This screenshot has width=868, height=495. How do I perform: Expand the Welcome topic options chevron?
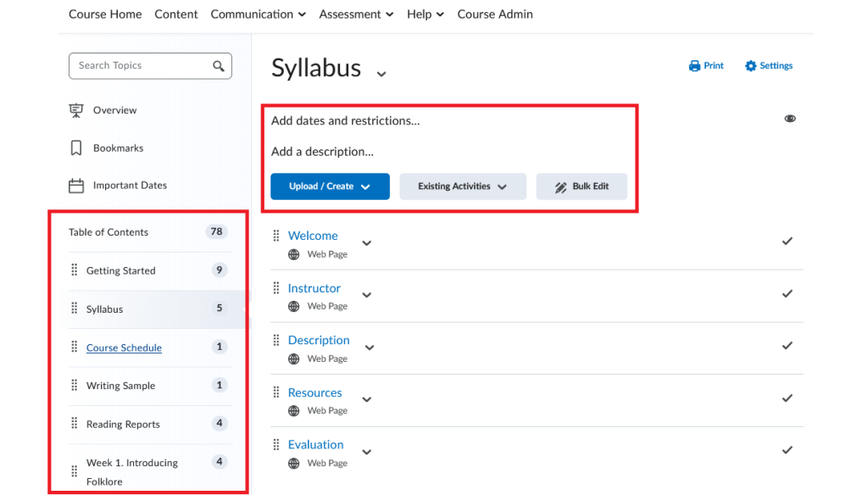point(366,243)
